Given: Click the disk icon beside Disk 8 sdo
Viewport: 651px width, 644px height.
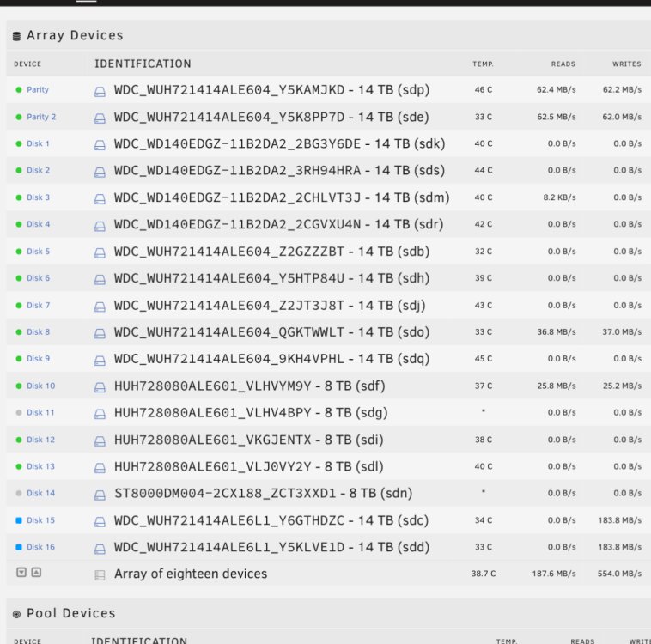Looking at the screenshot, I should 100,334.
